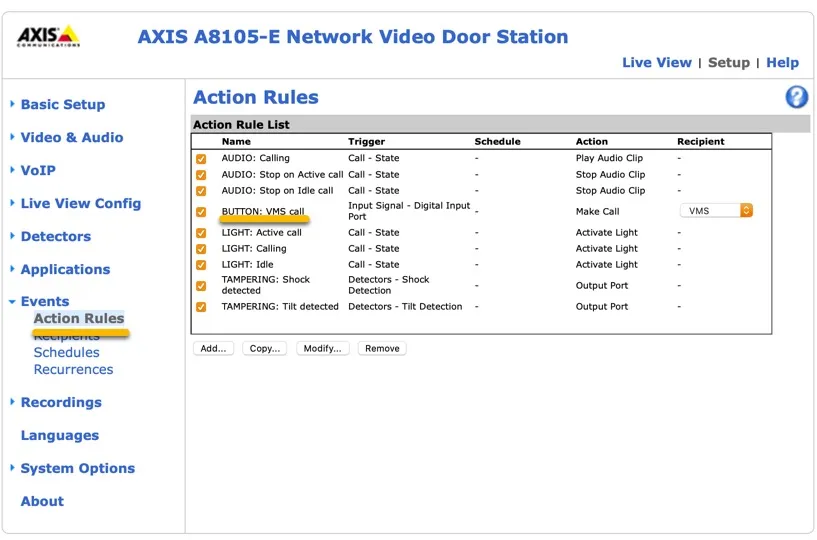Screen dimensions: 817x540
Task: Expand the Basic Setup section
Action: point(63,104)
